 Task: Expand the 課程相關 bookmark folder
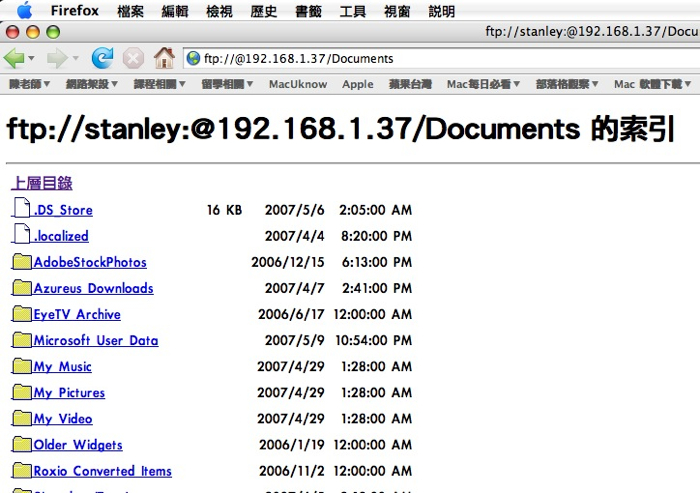point(159,84)
